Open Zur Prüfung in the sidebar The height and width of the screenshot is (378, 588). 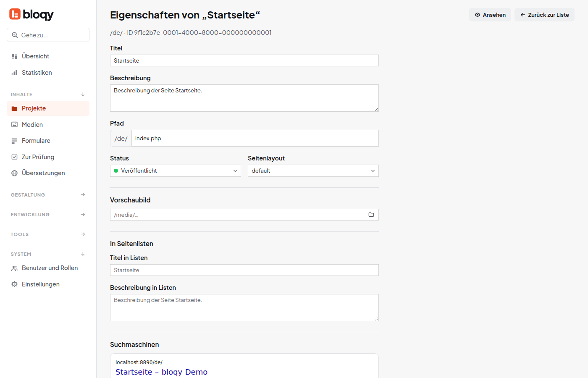coord(48,157)
